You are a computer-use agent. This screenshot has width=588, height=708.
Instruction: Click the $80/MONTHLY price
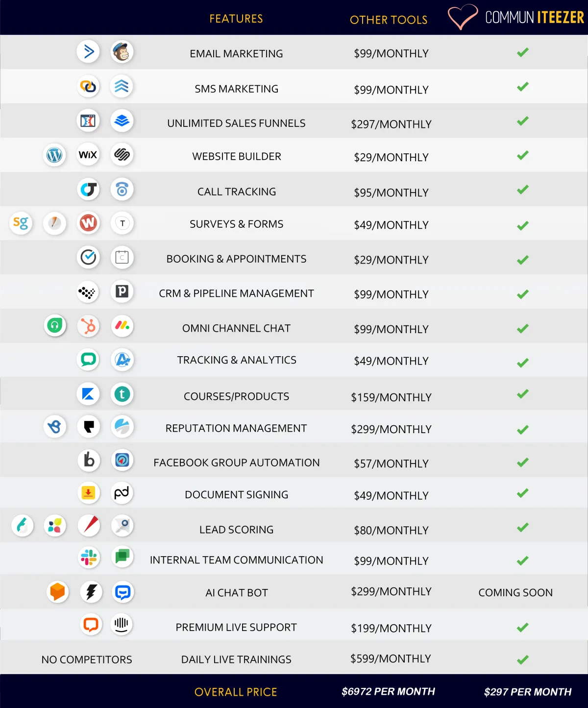point(391,530)
